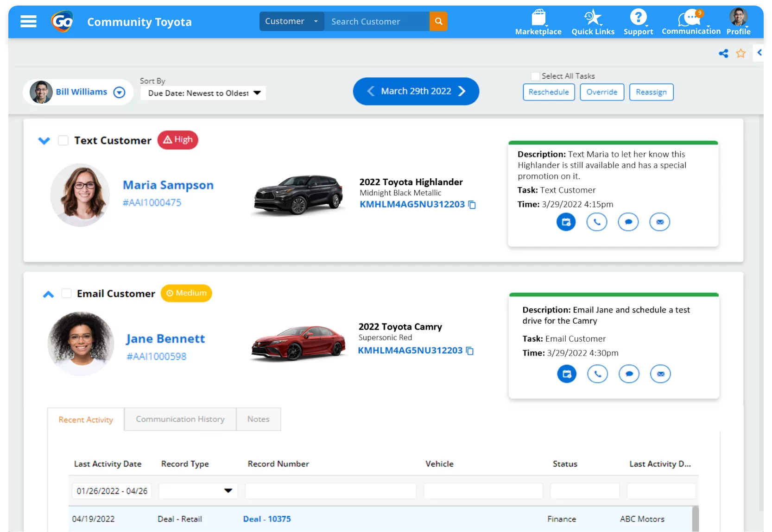Collapse the Email Customer task
The height and width of the screenshot is (532, 772).
[x=48, y=294]
